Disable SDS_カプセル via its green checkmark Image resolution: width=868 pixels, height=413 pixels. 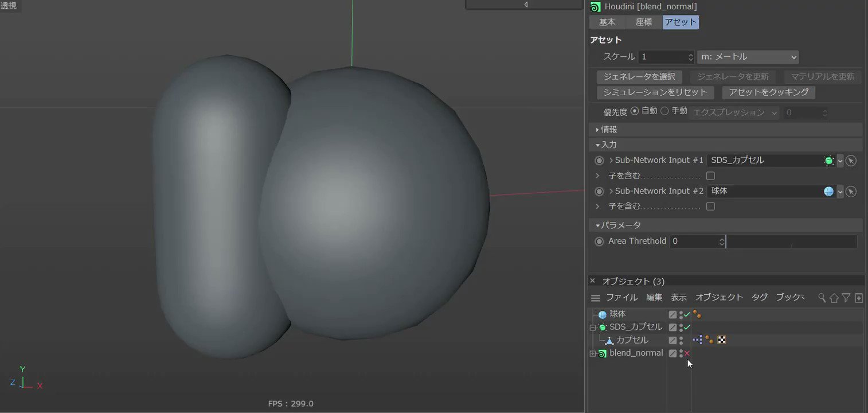click(687, 328)
